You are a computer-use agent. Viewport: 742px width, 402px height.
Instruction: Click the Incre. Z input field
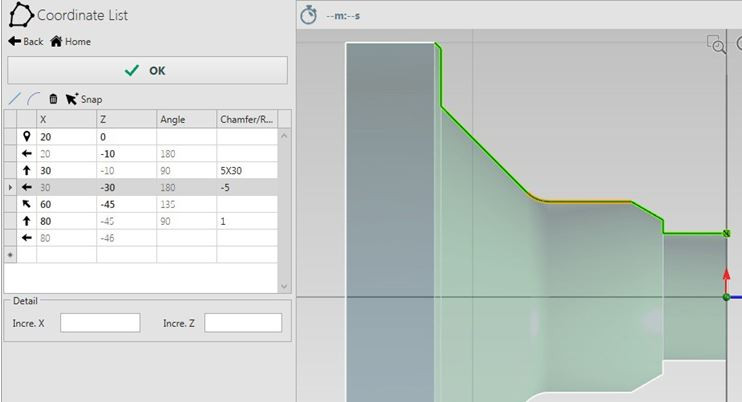[243, 323]
